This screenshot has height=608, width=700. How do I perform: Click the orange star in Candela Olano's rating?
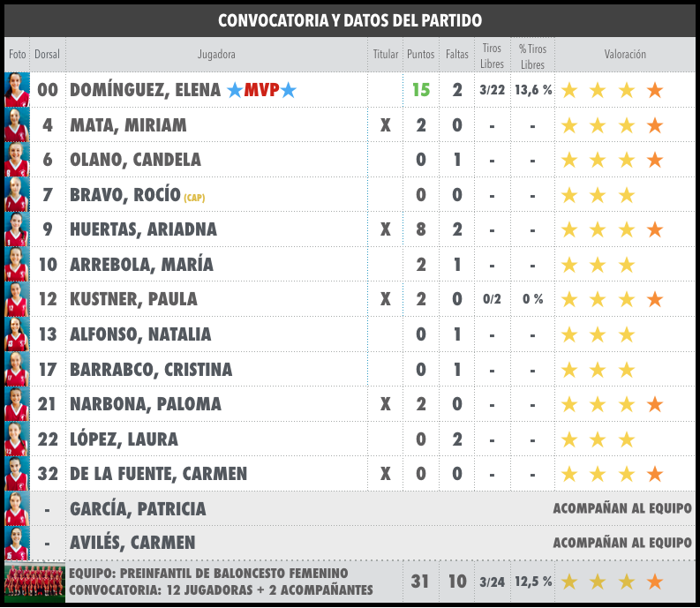coord(655,160)
